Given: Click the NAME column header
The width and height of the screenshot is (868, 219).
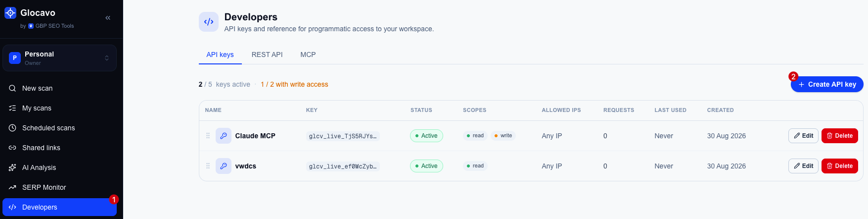Looking at the screenshot, I should click(213, 110).
